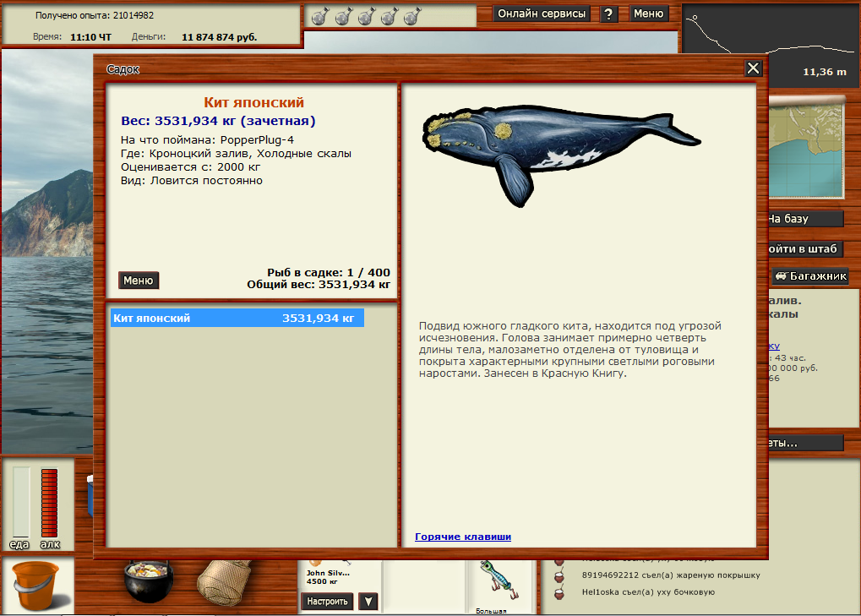
Task: Click 'Вид: Ловится постоянно' line
Action: [x=191, y=181]
